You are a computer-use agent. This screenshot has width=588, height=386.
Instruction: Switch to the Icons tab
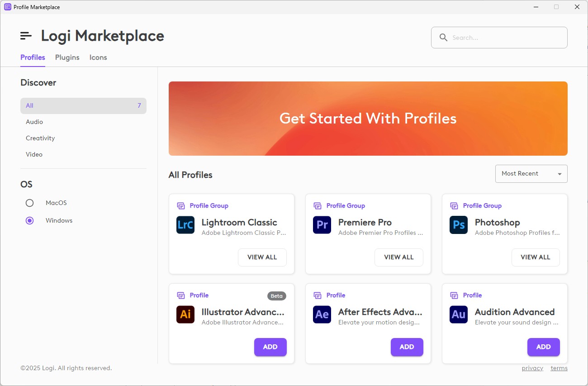(98, 57)
